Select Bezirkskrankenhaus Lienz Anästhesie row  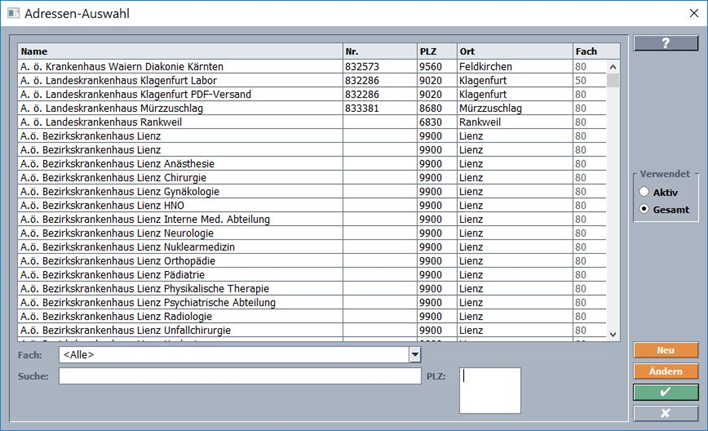[x=312, y=163]
